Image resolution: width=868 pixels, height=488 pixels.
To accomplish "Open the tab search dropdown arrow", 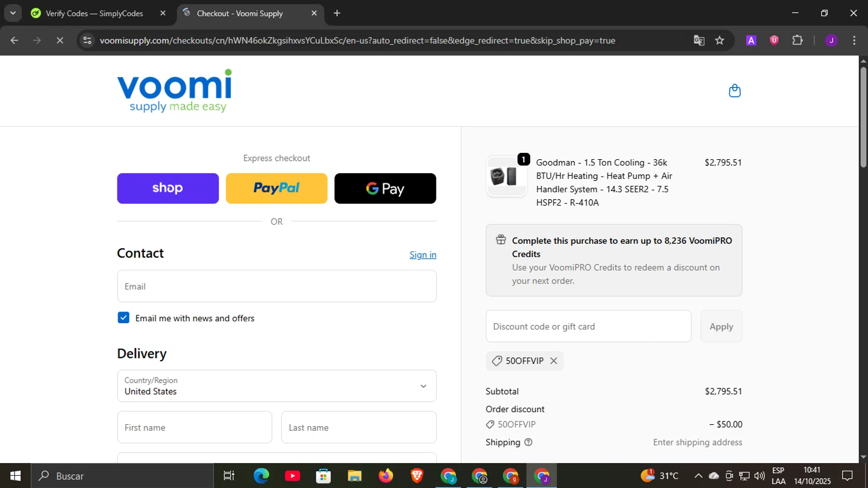I will pyautogui.click(x=13, y=13).
